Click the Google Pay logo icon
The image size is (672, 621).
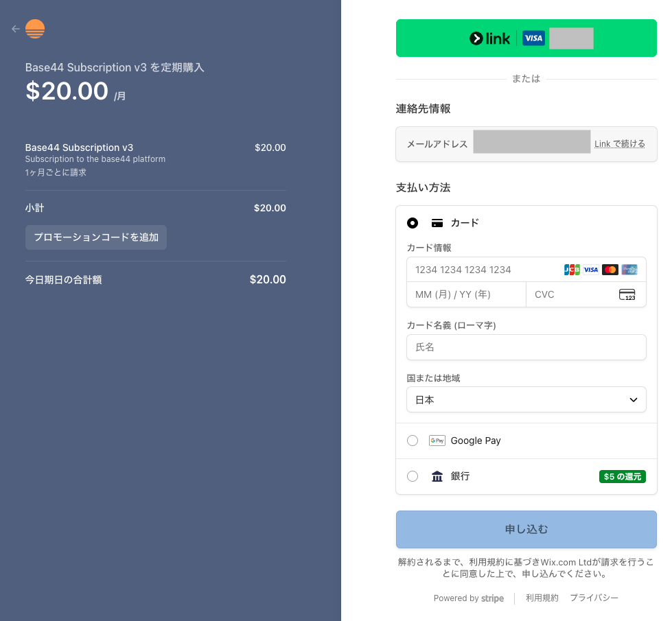(437, 441)
